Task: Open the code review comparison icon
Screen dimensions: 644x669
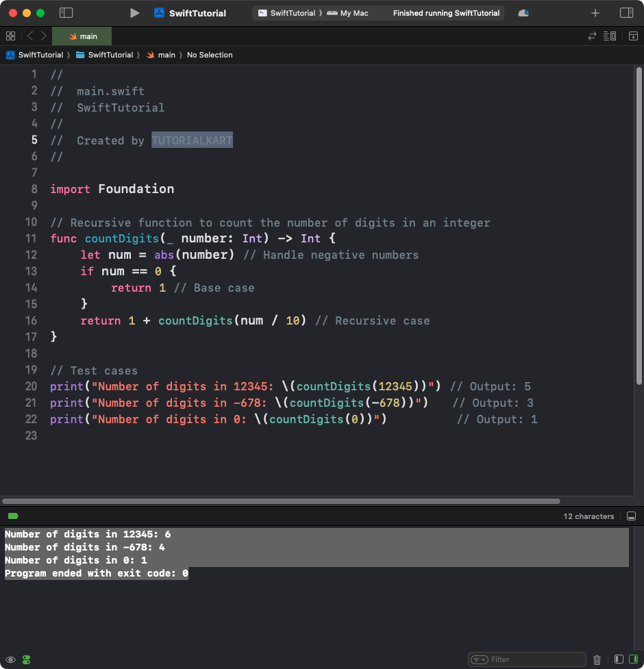Action: click(x=591, y=36)
